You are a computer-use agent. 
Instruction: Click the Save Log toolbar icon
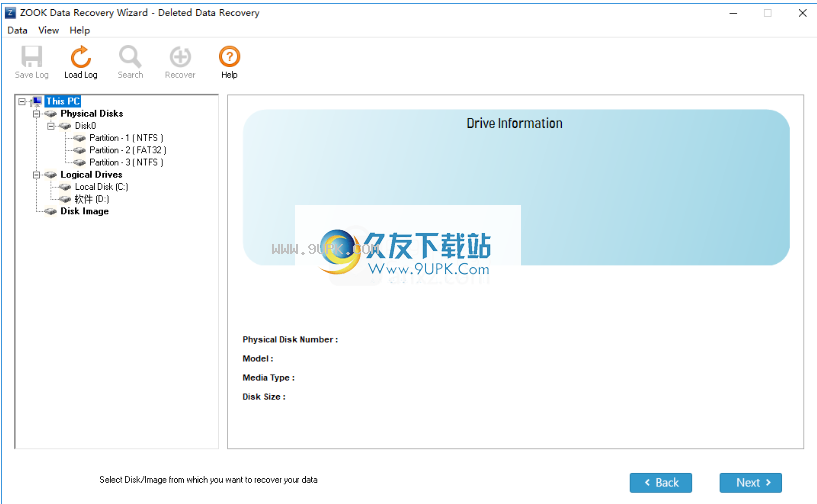tap(31, 56)
